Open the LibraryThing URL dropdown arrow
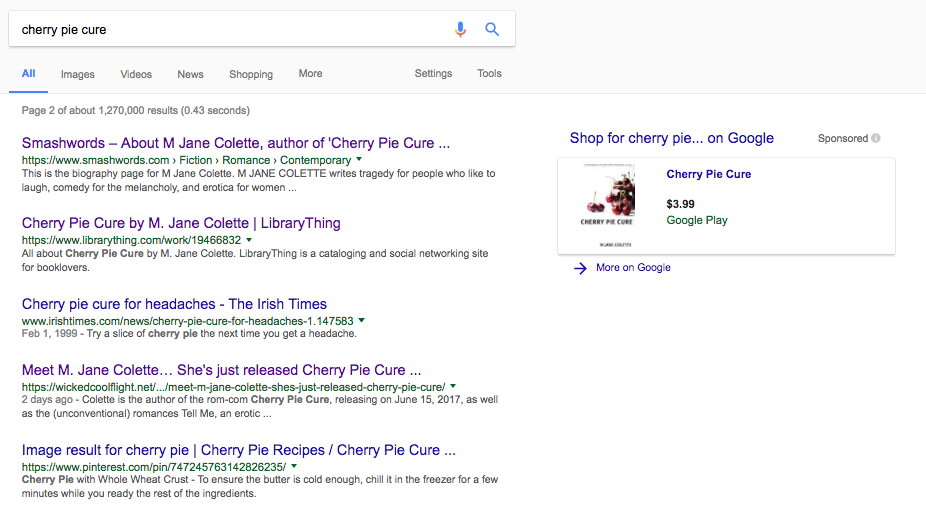 coord(249,240)
